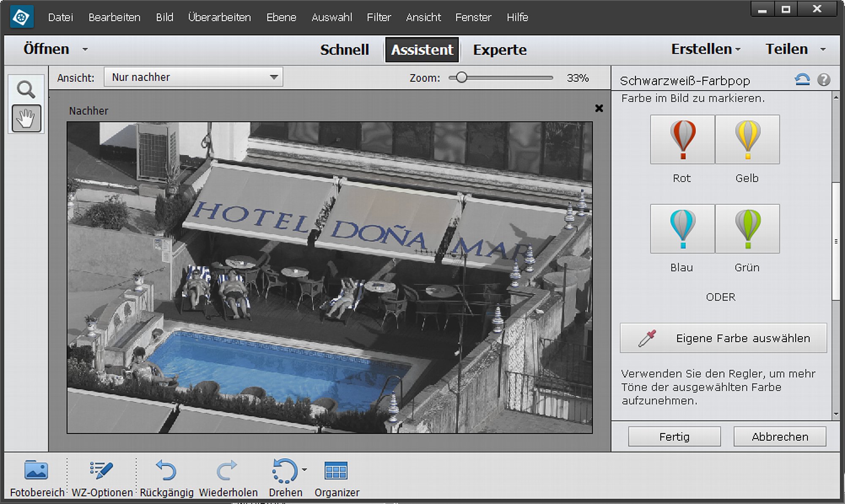
Task: Open the Bearbeiten menu
Action: (x=114, y=17)
